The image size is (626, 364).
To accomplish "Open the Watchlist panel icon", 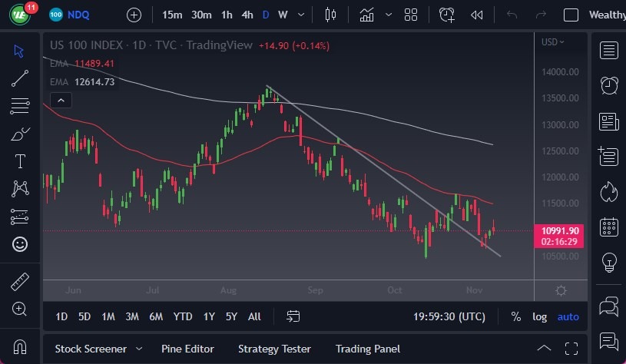I will [610, 51].
